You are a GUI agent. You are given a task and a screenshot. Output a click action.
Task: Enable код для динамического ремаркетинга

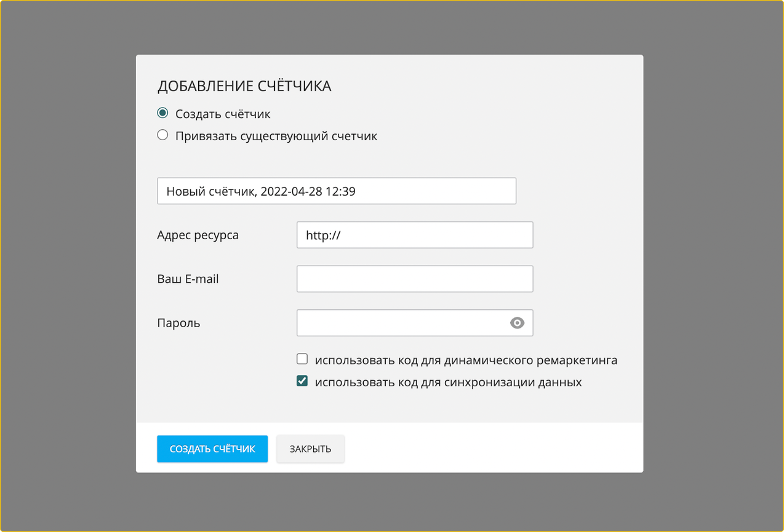pyautogui.click(x=302, y=359)
